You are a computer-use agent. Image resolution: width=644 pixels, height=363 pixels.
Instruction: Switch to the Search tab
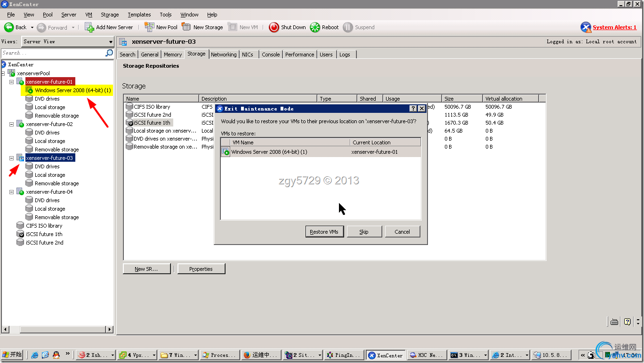coord(128,55)
